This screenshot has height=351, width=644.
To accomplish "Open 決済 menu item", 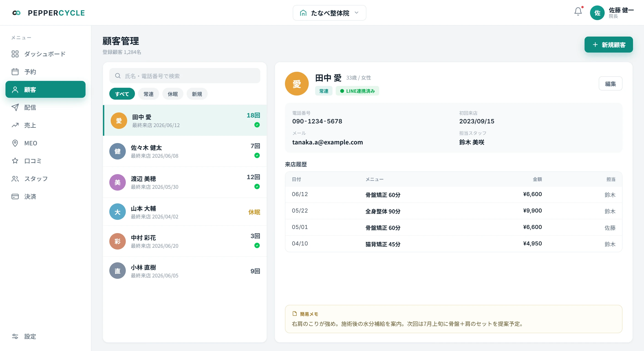I will (x=46, y=197).
